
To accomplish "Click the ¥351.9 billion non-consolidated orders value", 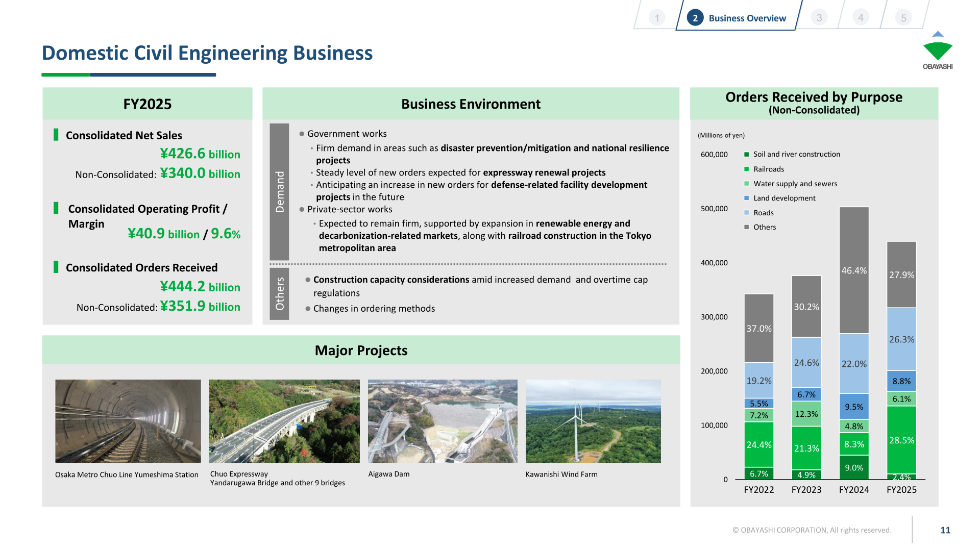I will click(x=200, y=306).
